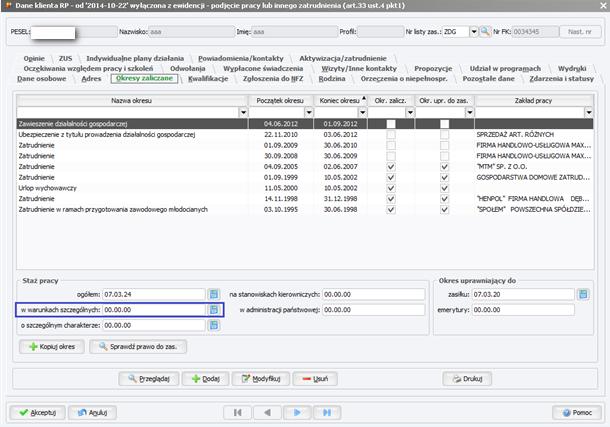610x427 pixels.
Task: Go to first record navigation button
Action: click(238, 412)
